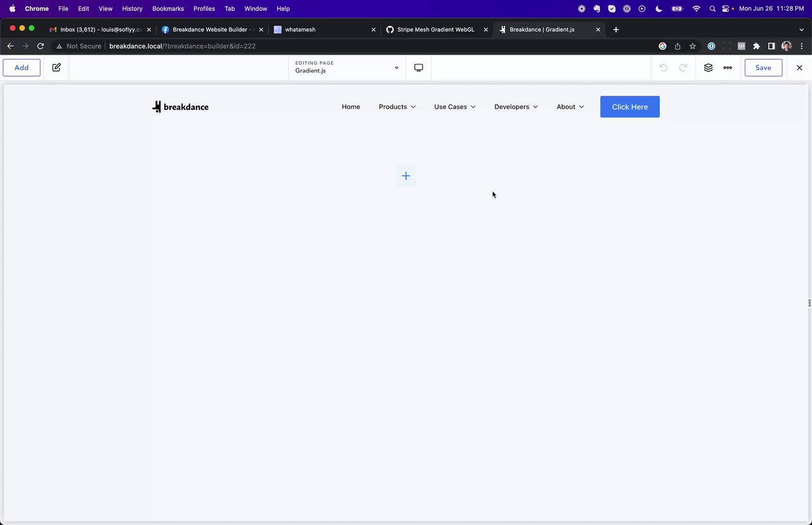
Task: Open the 1Password extension icon
Action: 711,46
